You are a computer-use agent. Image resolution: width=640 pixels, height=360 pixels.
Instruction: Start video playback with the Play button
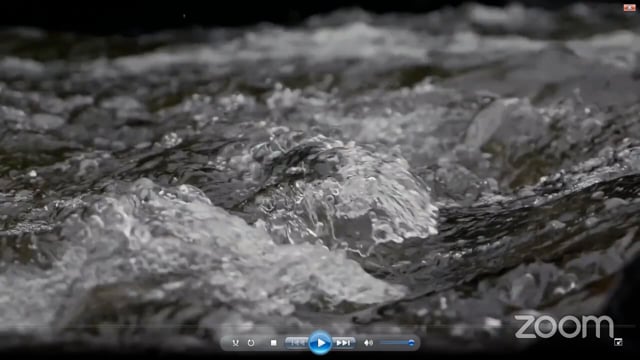[320, 343]
